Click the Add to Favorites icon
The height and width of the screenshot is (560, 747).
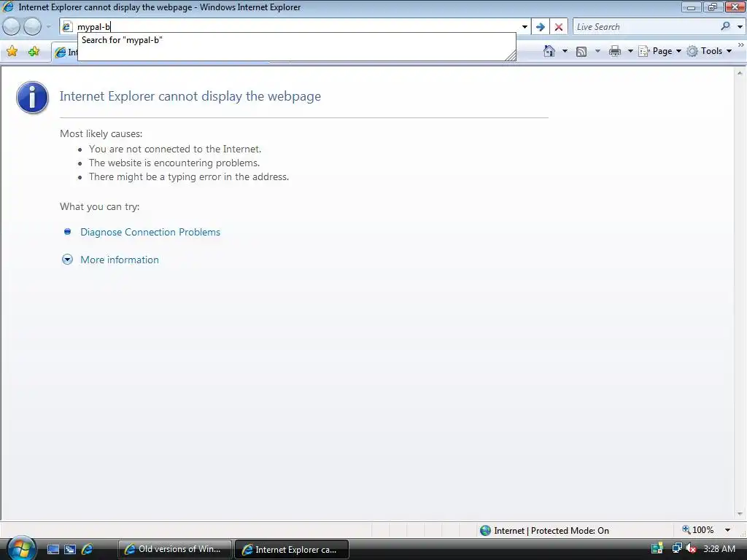point(34,52)
